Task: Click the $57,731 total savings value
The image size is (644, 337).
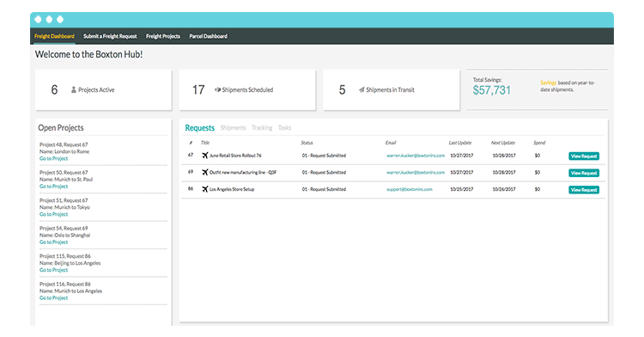Action: pos(492,90)
